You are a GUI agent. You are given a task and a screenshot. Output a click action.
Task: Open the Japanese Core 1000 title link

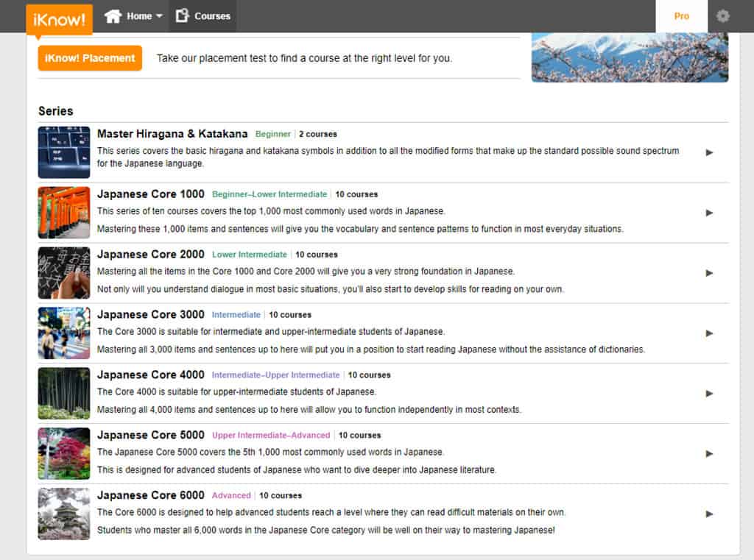click(150, 194)
